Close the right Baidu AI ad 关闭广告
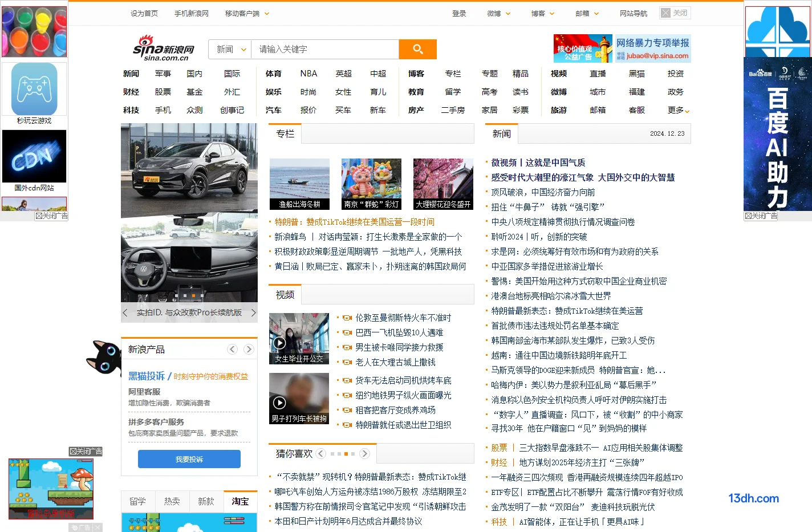The image size is (812, 532). (x=761, y=216)
